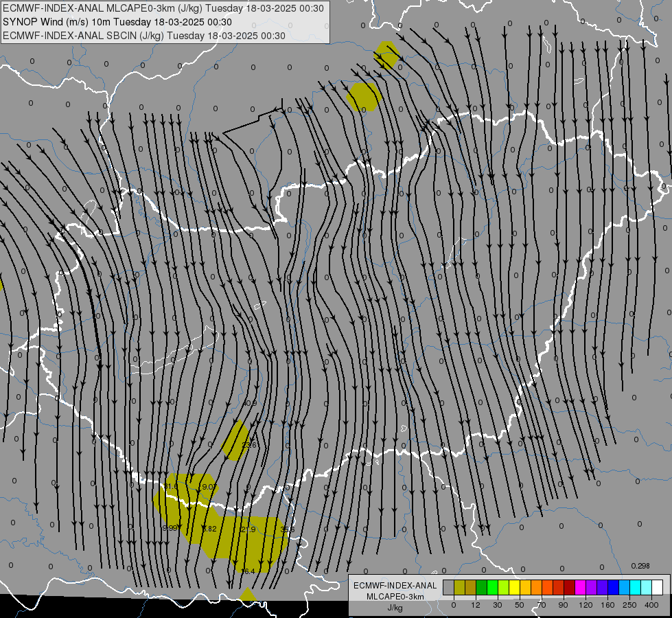Viewport: 672px width, 618px height.
Task: Click the '16.4' value on the map
Action: (248, 571)
